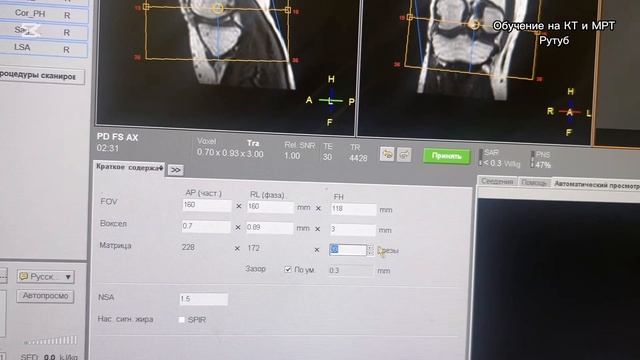Click the Зазор value field showing 0.3

[x=351, y=270]
